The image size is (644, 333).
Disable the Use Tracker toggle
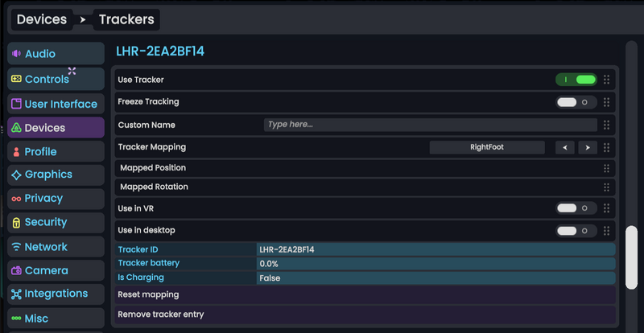576,80
